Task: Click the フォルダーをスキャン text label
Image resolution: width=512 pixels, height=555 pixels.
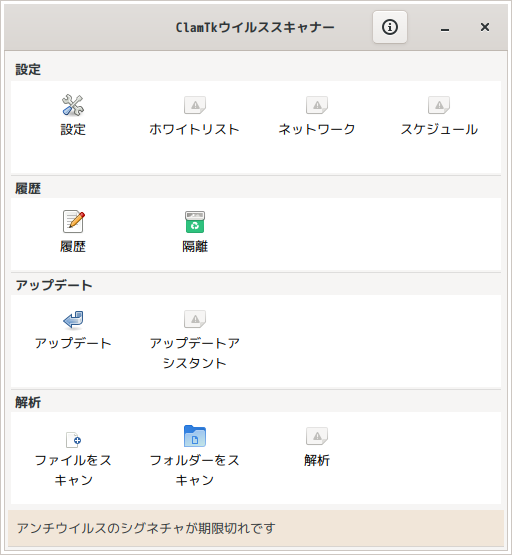Action: (195, 470)
